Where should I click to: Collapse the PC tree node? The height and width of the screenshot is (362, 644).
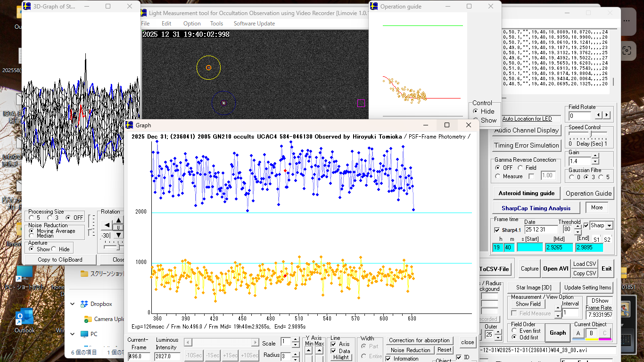coord(73,334)
